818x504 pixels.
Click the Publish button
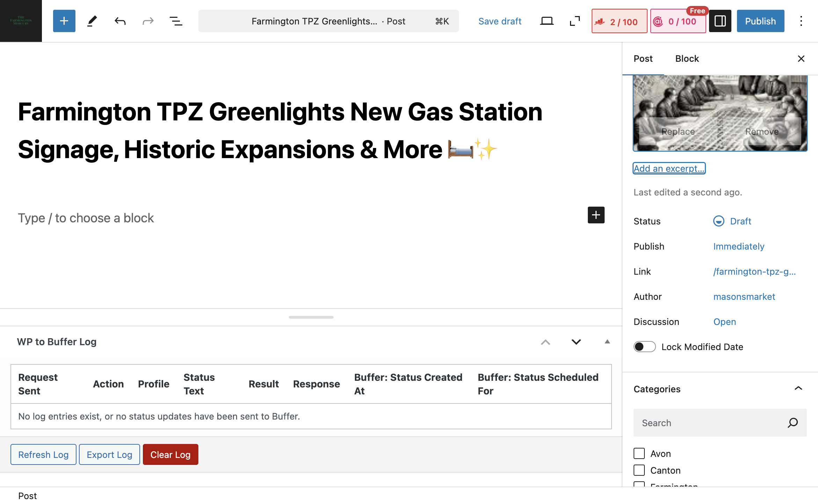pos(760,21)
